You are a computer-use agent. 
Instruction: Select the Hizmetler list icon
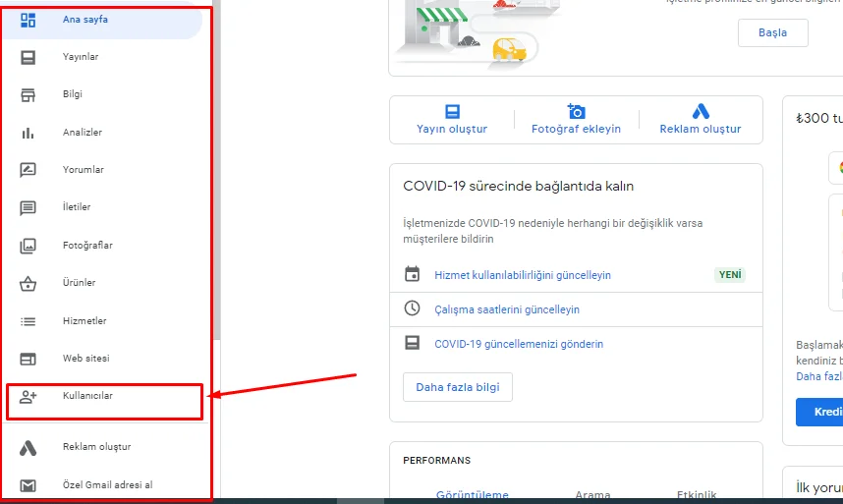tap(28, 321)
